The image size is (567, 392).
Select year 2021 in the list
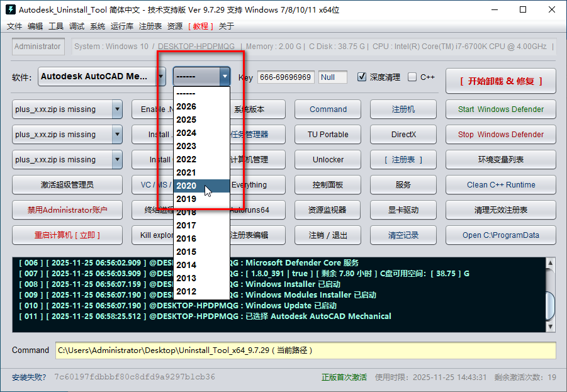coord(201,172)
